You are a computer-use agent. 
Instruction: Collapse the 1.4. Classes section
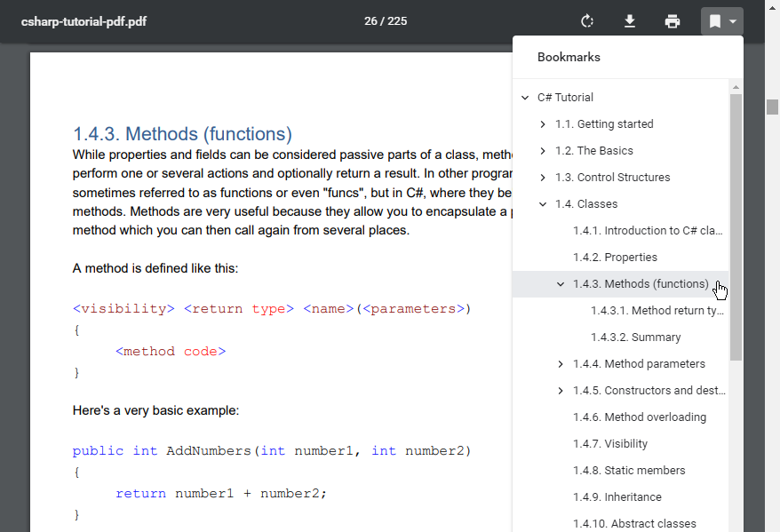[x=543, y=204]
